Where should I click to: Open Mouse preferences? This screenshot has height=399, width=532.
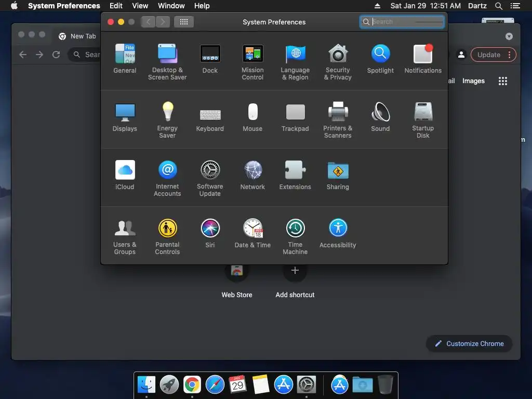[x=252, y=117]
